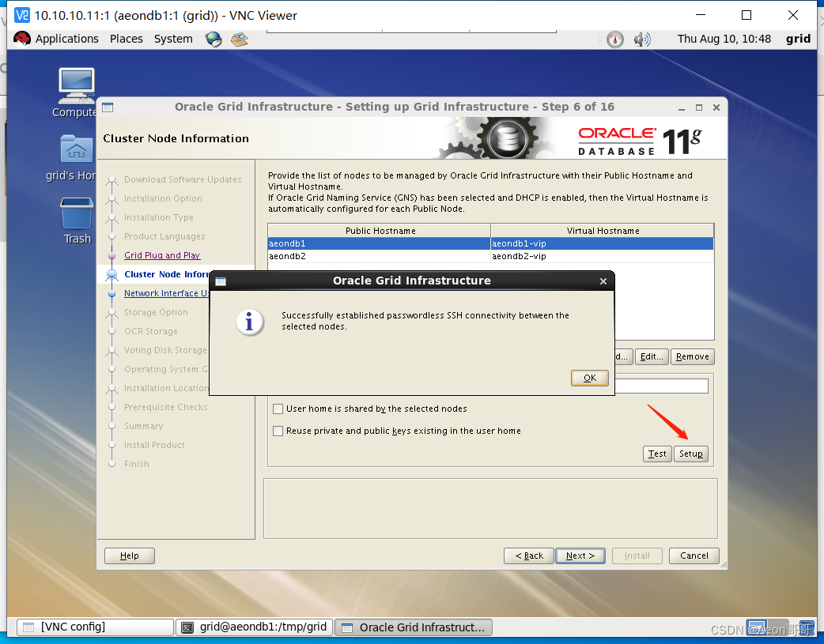Click OK on the SSH connectivity dialog
Image resolution: width=824 pixels, height=644 pixels.
tap(589, 378)
